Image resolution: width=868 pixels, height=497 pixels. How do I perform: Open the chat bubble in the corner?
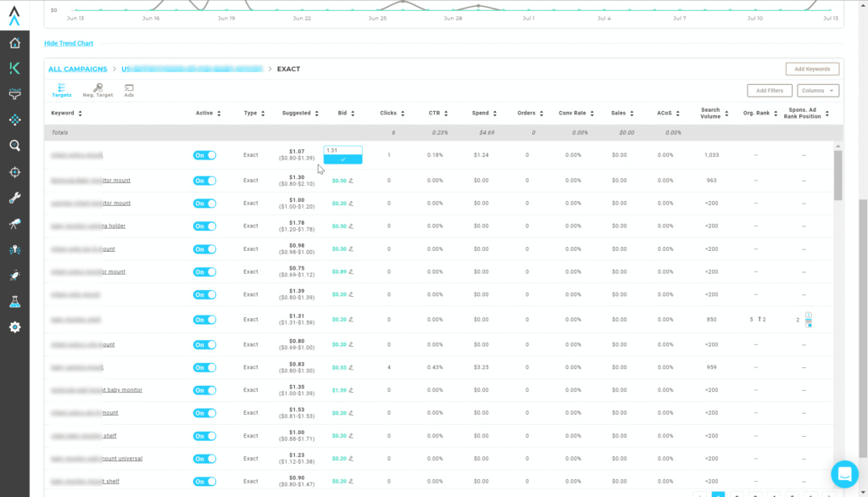coord(844,475)
